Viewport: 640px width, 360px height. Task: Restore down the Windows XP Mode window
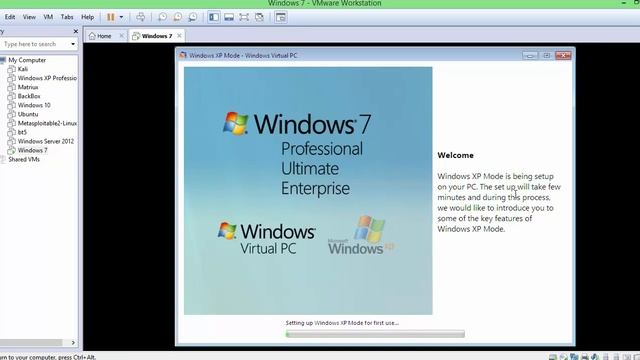pos(546,56)
